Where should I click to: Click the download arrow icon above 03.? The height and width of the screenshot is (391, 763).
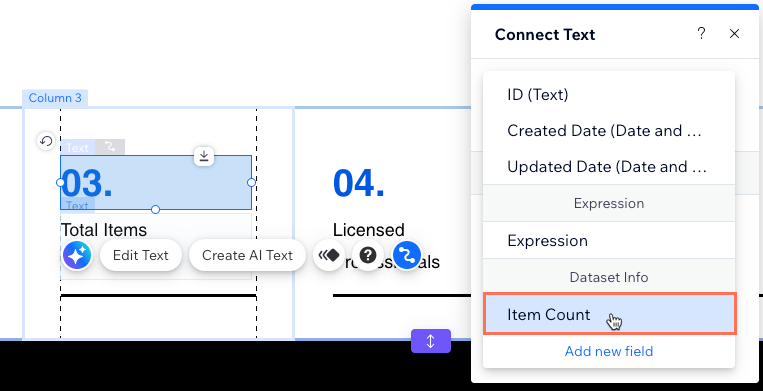204,156
